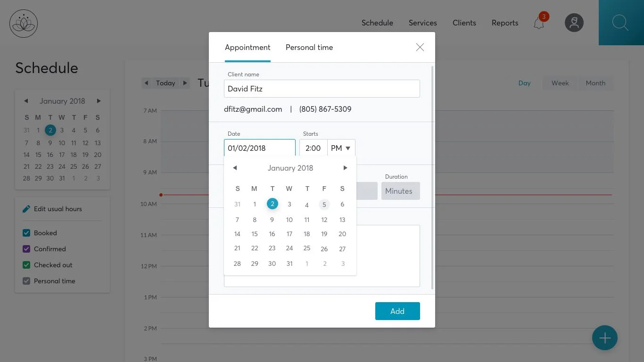Open the Services menu
This screenshot has width=644, height=362.
423,23
